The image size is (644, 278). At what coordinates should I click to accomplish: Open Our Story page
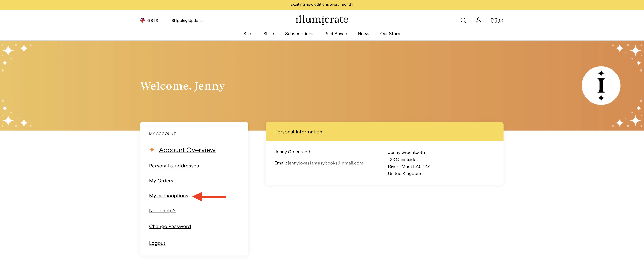click(x=390, y=34)
